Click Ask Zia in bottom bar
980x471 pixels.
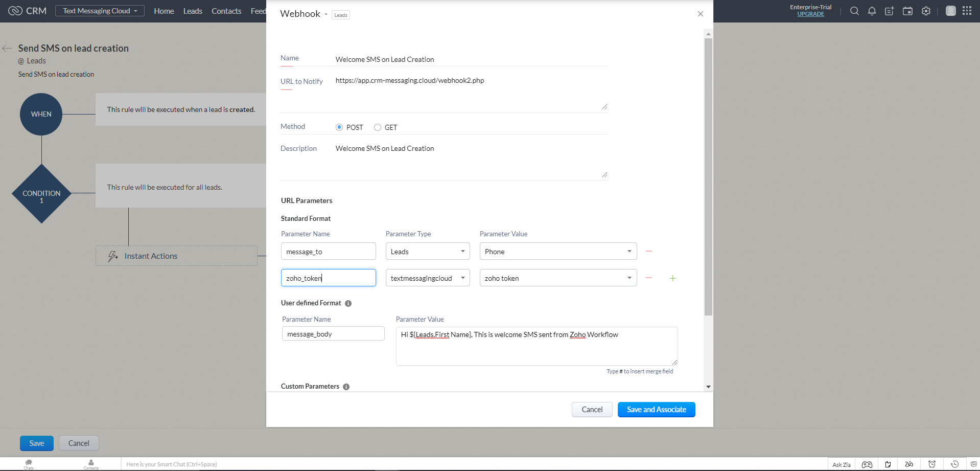pos(842,464)
